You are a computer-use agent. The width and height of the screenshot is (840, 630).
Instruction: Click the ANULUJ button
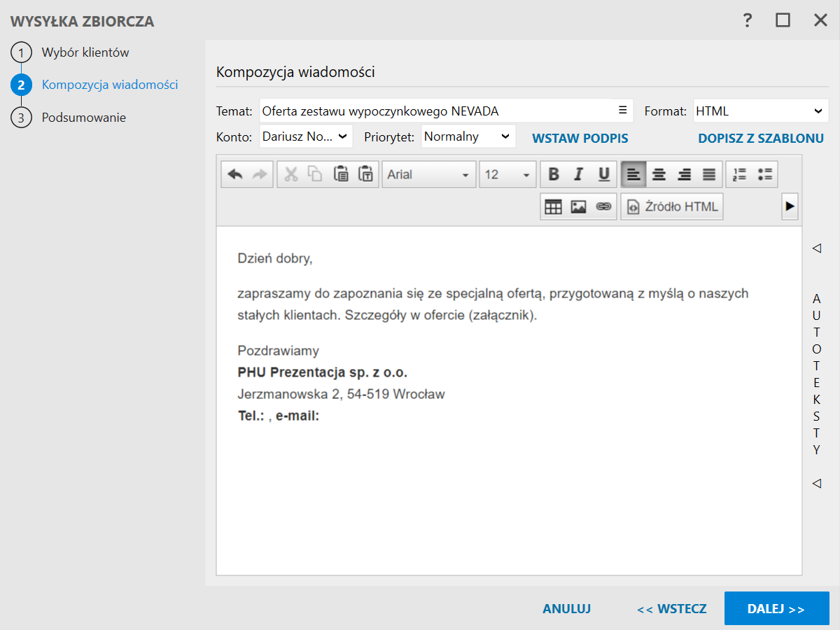(567, 609)
